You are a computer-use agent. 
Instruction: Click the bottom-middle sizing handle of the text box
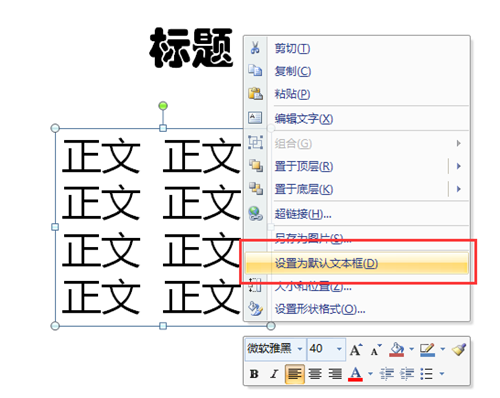pos(163,326)
